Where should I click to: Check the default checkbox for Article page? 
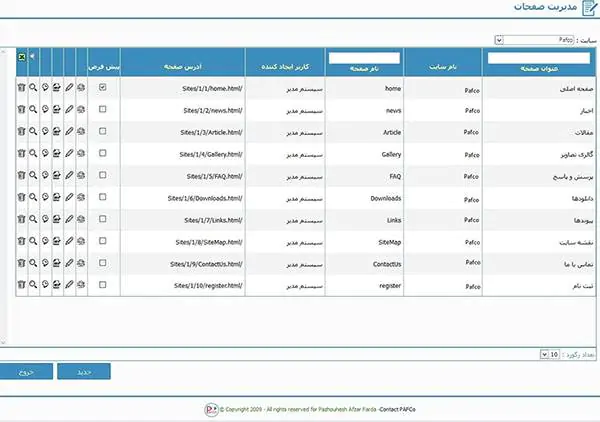click(103, 131)
